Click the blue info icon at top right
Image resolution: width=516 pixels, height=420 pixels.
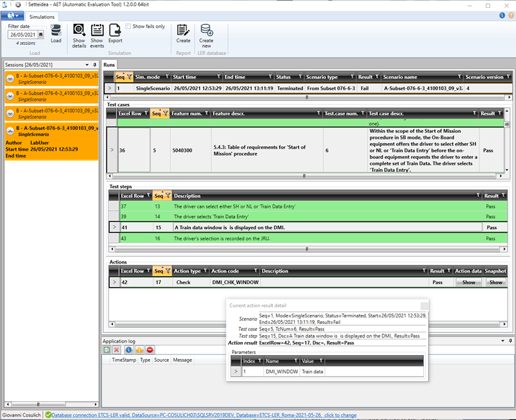(502, 15)
